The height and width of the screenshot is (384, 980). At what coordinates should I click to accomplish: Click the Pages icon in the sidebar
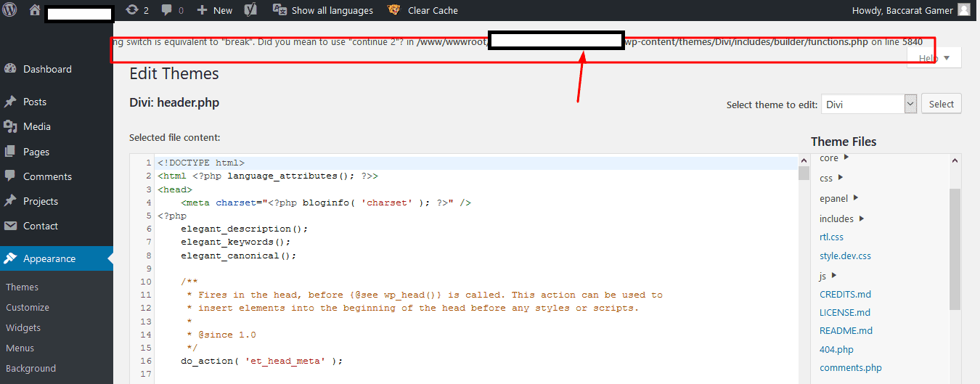[10, 152]
